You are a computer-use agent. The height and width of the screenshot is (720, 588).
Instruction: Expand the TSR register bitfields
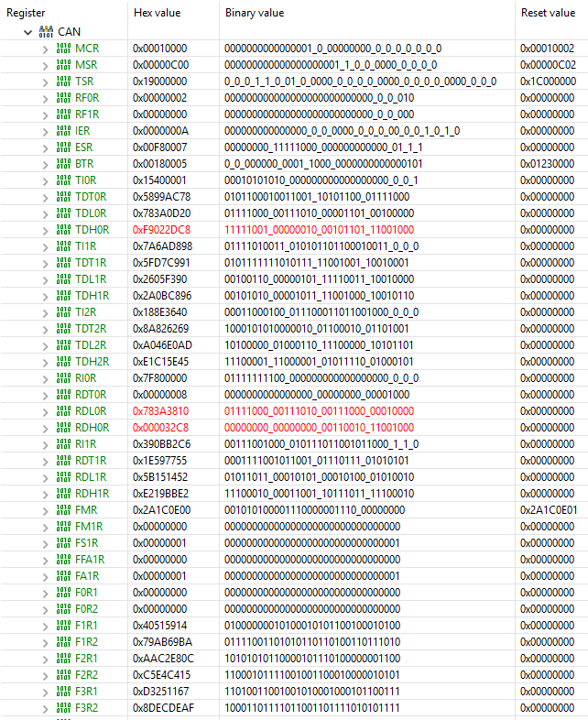coord(45,82)
